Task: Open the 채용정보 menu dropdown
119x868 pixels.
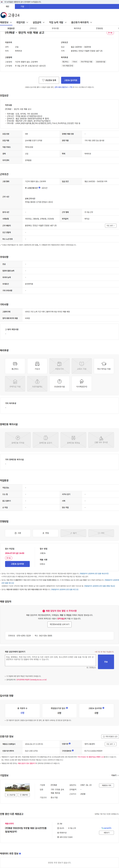Action: tap(6, 23)
